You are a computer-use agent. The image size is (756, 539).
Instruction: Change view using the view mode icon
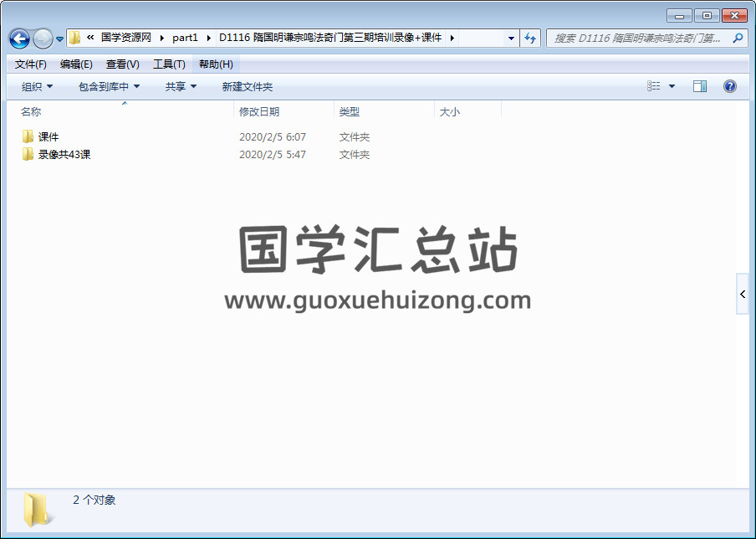(x=654, y=86)
